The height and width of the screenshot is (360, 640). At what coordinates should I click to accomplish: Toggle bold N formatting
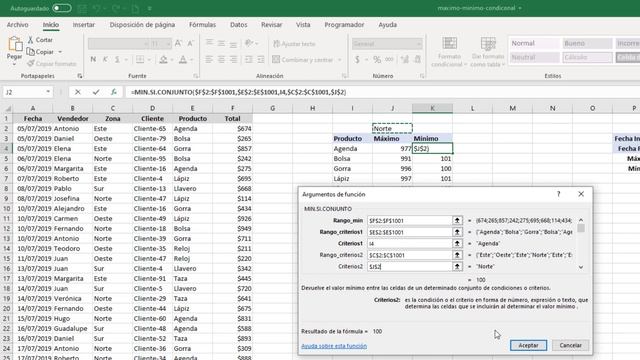[x=93, y=60]
